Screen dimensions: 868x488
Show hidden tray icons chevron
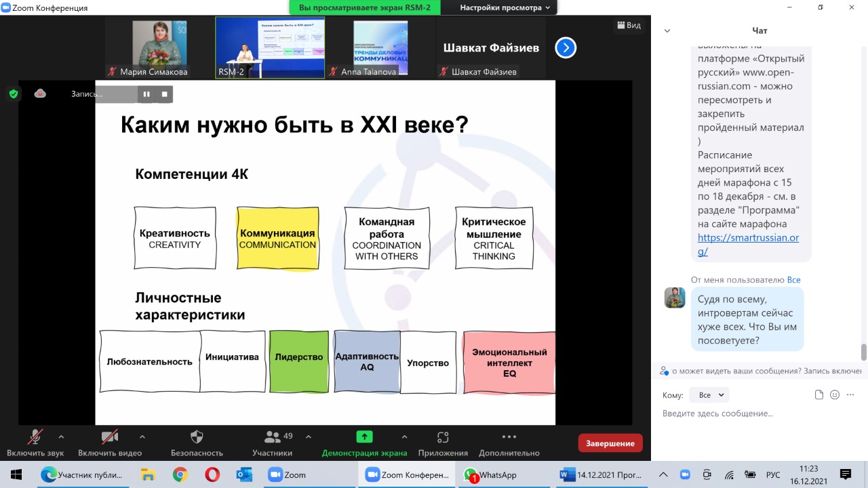(663, 474)
